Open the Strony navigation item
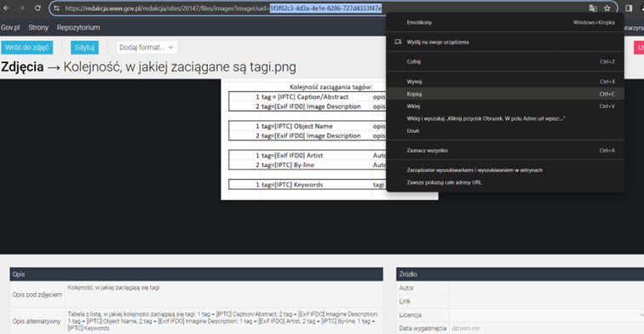 click(38, 27)
